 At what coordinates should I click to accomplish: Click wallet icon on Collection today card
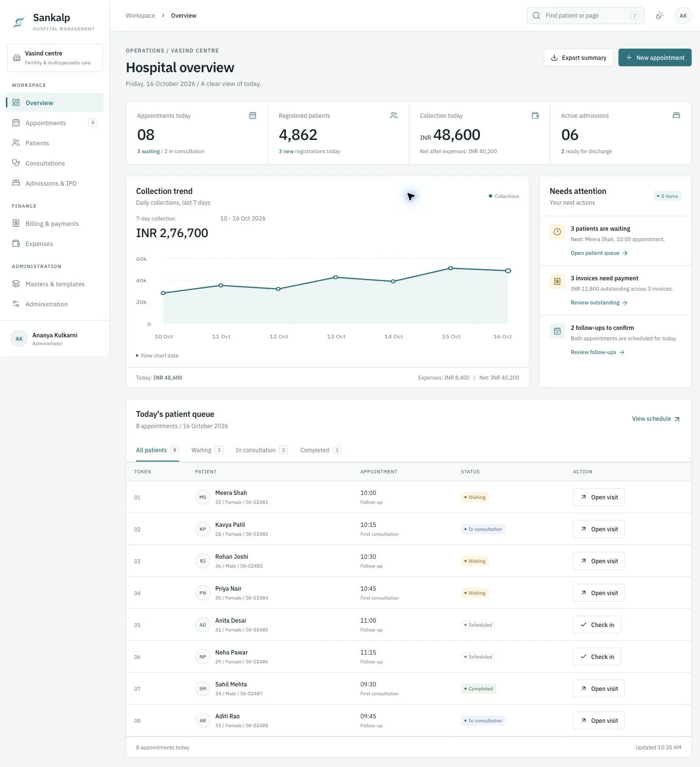(x=535, y=115)
